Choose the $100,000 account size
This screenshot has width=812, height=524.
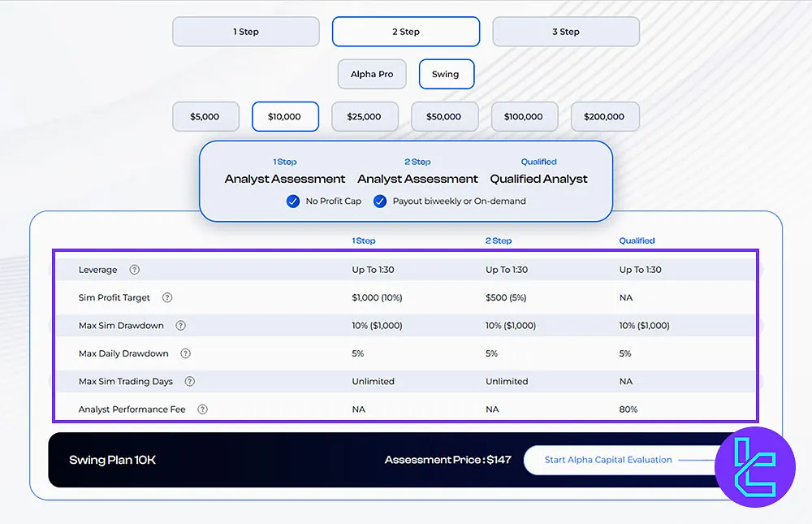coord(524,117)
